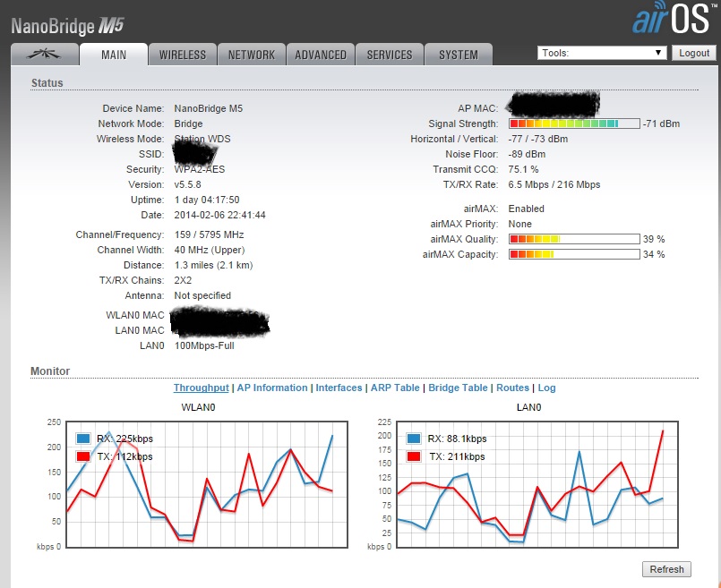Click the Security value WPA2-AES
The width and height of the screenshot is (721, 588).
coord(200,169)
